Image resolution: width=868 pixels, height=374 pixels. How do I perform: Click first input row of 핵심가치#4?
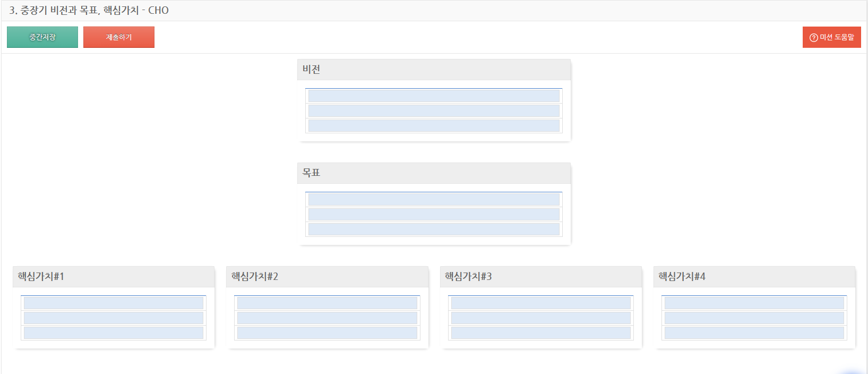(754, 303)
